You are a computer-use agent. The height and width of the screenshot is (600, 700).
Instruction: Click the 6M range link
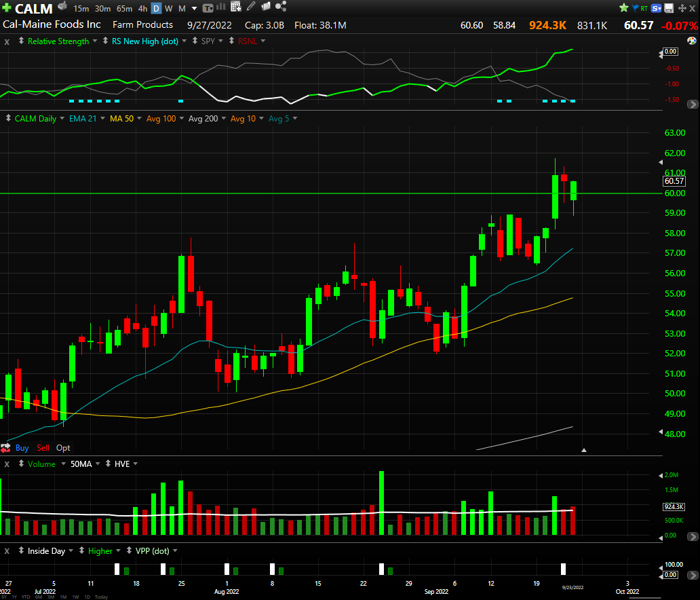pos(39,597)
